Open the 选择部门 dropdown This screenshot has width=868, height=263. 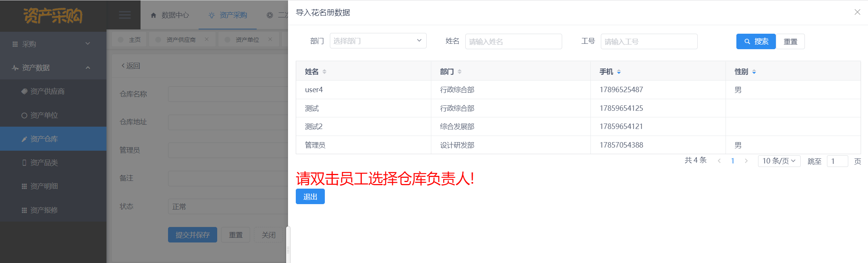(378, 41)
